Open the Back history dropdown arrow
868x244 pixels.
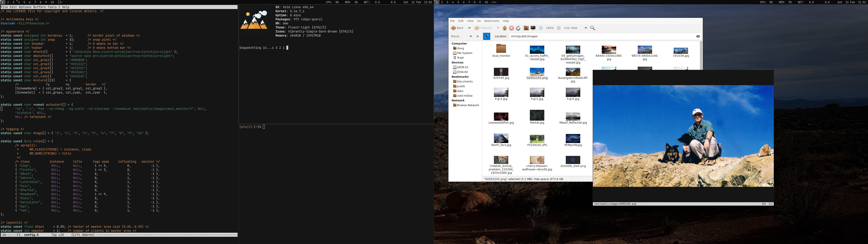tap(469, 28)
